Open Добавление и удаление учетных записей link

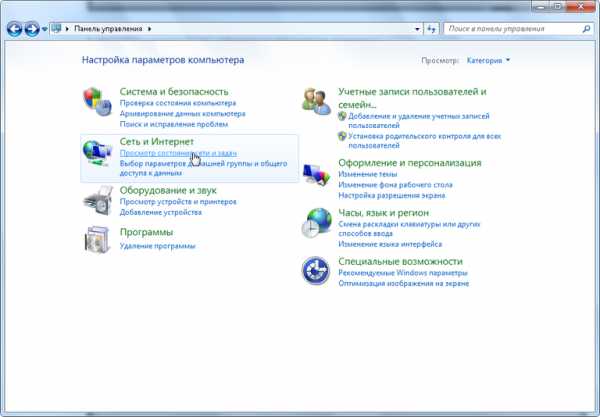[419, 121]
